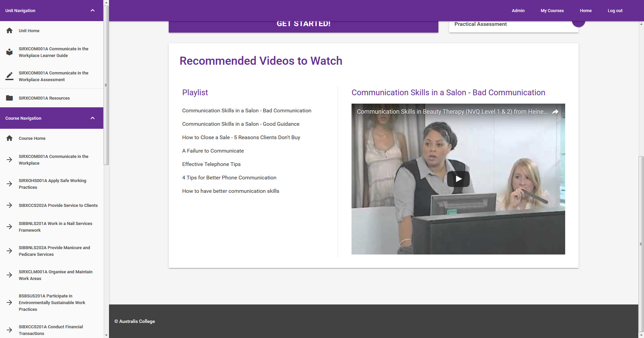The image size is (644, 338).
Task: Click arrow icon beside Organise and Maintain Work Areas
Action: click(x=9, y=275)
